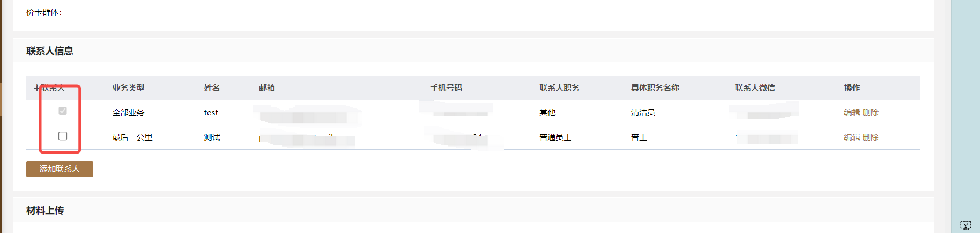Click the 联系人微信 column header
The width and height of the screenshot is (980, 233).
(x=755, y=88)
